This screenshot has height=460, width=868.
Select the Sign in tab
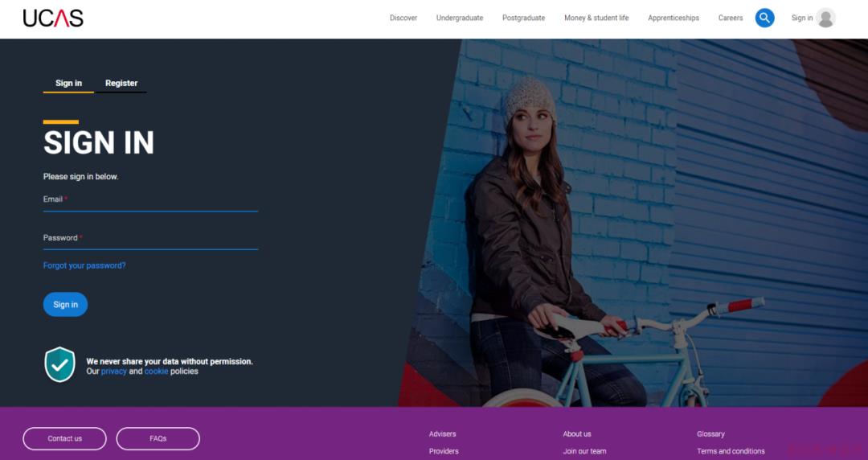[x=68, y=83]
